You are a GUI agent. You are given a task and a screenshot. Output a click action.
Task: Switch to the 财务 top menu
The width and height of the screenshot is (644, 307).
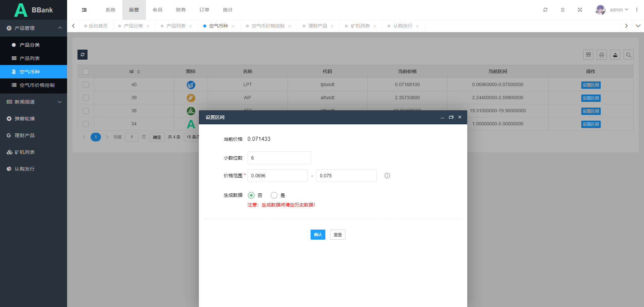coord(181,10)
